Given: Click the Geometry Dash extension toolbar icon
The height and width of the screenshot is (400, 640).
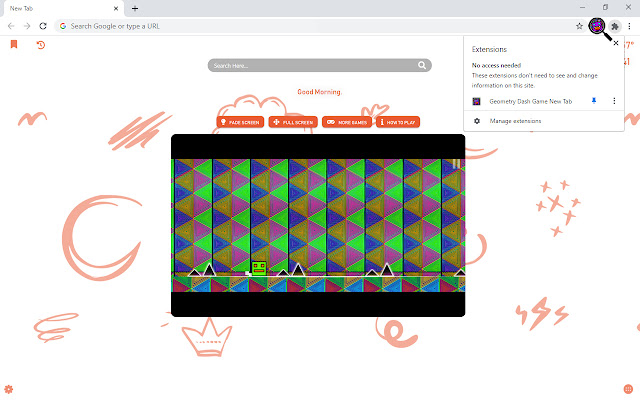Looking at the screenshot, I should (x=596, y=26).
